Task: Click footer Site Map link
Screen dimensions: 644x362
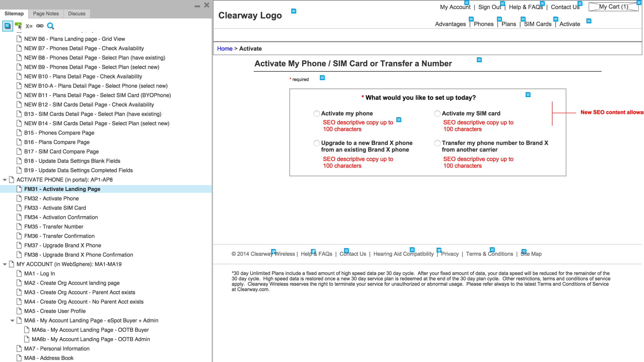Action: click(x=531, y=254)
